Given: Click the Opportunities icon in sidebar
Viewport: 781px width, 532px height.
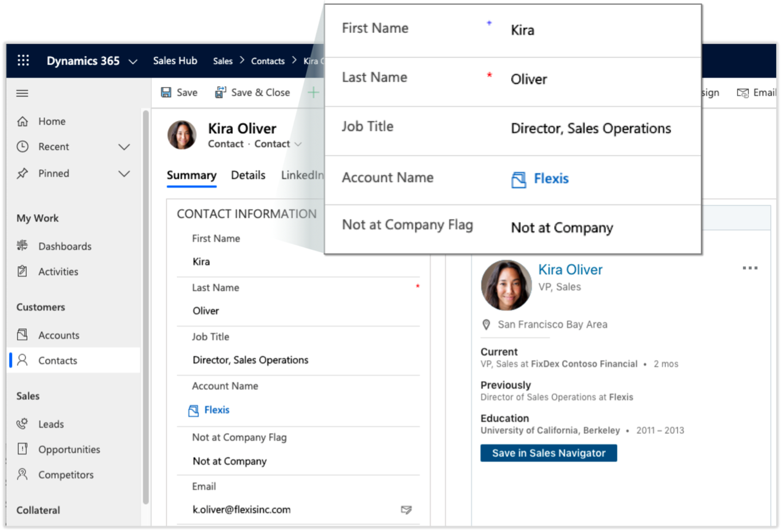Looking at the screenshot, I should 22,449.
